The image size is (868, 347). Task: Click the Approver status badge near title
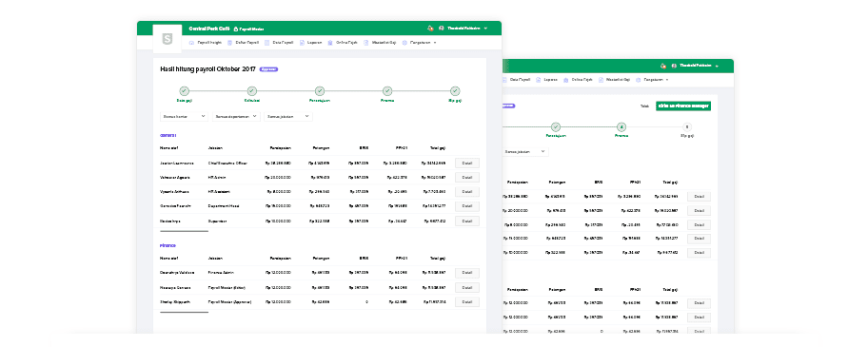pyautogui.click(x=268, y=69)
